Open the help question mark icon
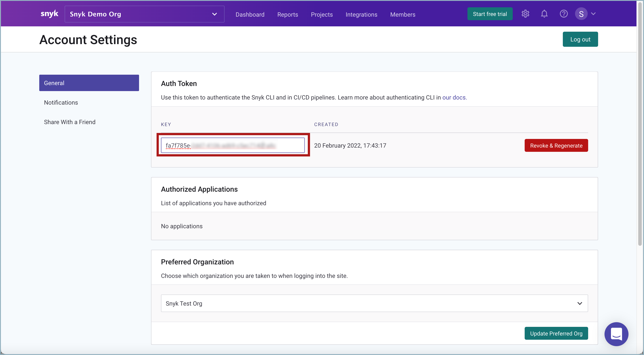The image size is (644, 355). click(x=563, y=14)
